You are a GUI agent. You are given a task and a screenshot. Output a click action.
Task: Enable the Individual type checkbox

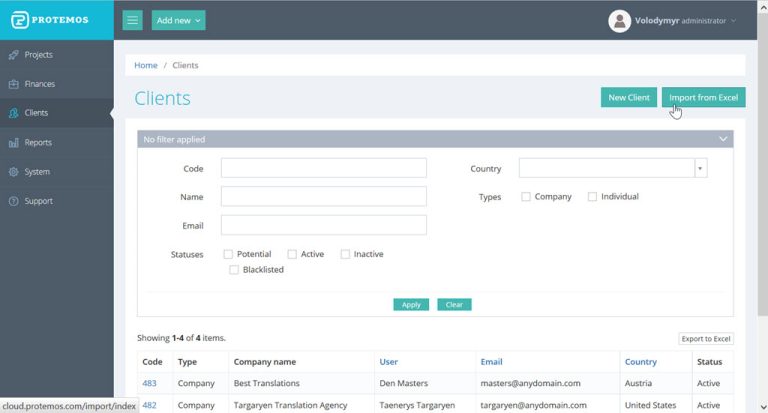click(592, 197)
